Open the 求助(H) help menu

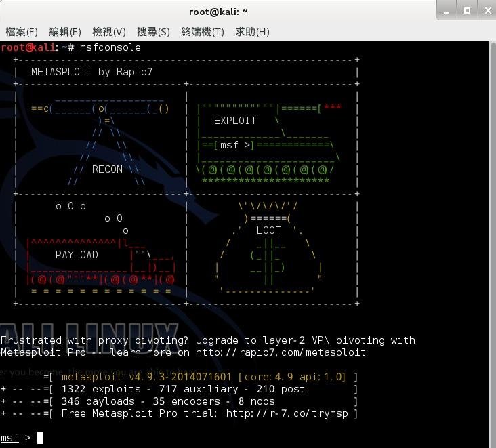tap(253, 32)
